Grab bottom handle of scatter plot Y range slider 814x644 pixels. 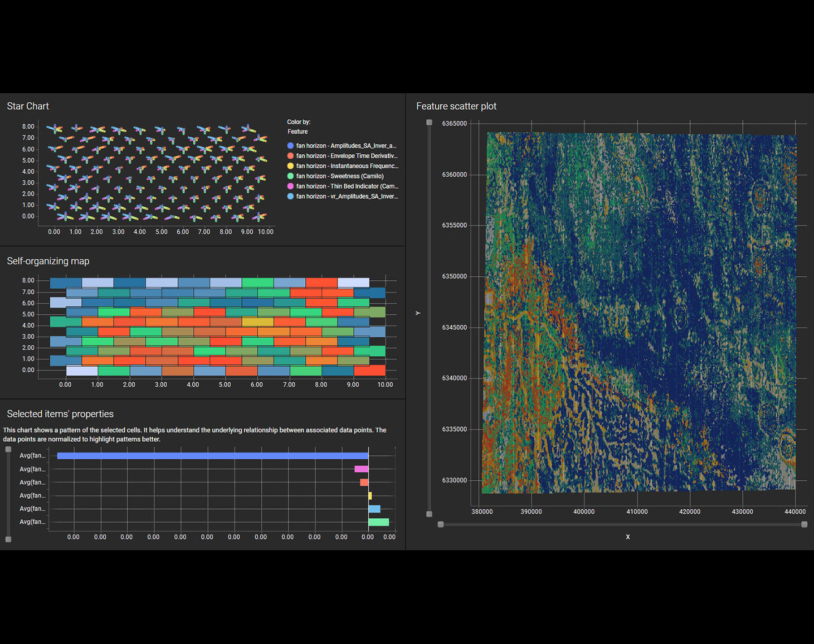[x=429, y=514]
